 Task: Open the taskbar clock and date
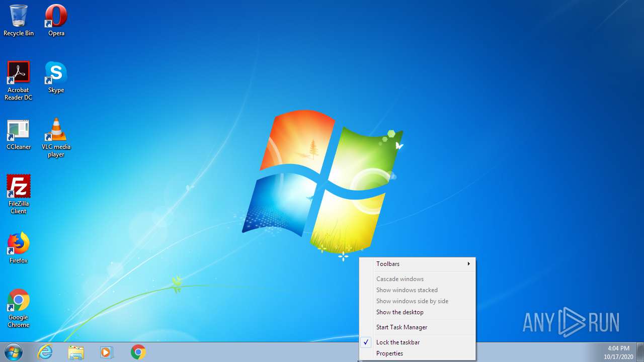tap(618, 352)
